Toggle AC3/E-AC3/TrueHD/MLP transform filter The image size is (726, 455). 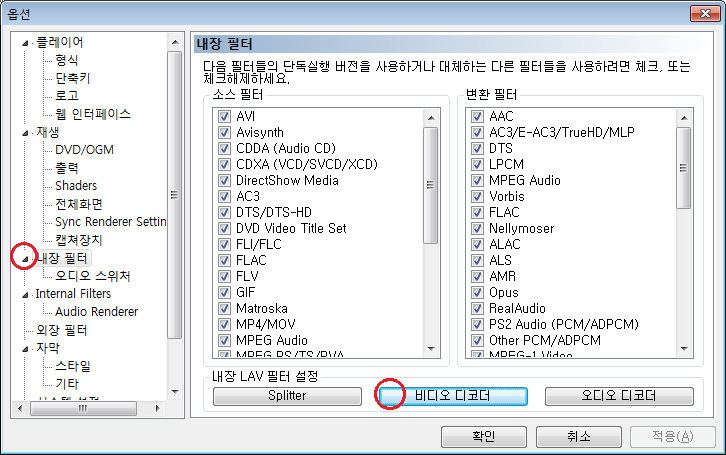tap(477, 132)
